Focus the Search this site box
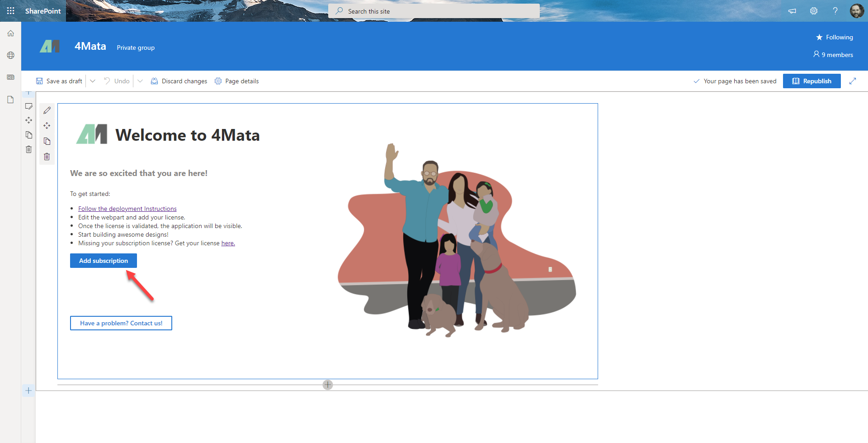The width and height of the screenshot is (868, 443). [x=434, y=11]
